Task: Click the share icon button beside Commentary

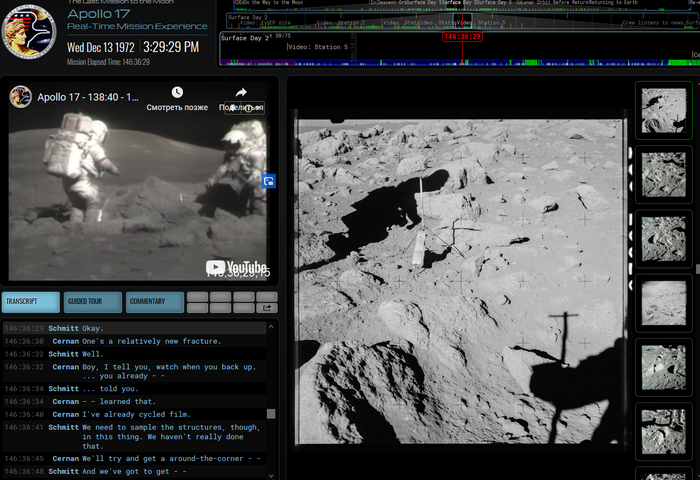Action: coord(267,308)
